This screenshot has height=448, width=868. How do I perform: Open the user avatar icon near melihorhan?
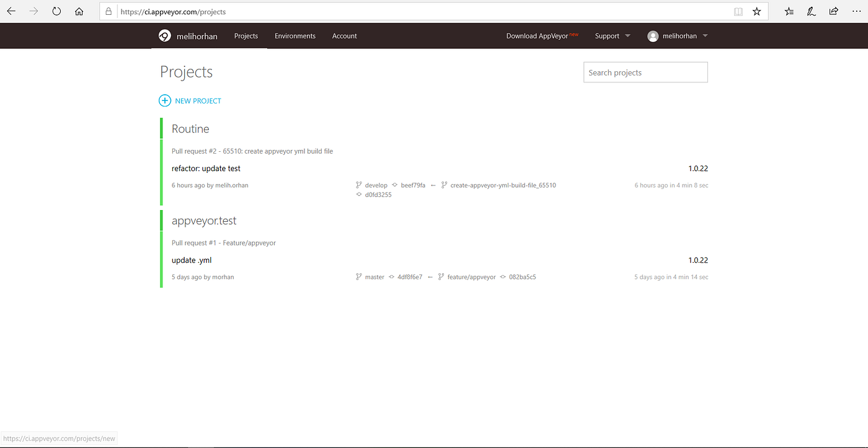pyautogui.click(x=653, y=35)
